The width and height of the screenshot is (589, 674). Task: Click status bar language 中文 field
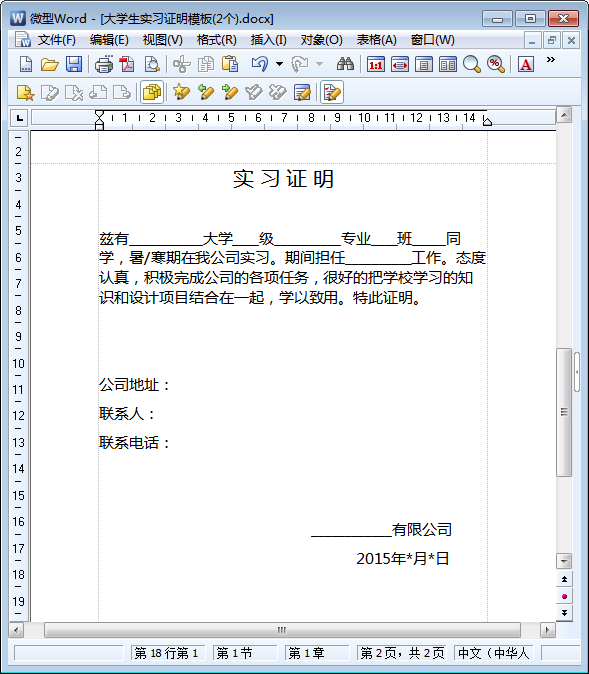tap(494, 653)
